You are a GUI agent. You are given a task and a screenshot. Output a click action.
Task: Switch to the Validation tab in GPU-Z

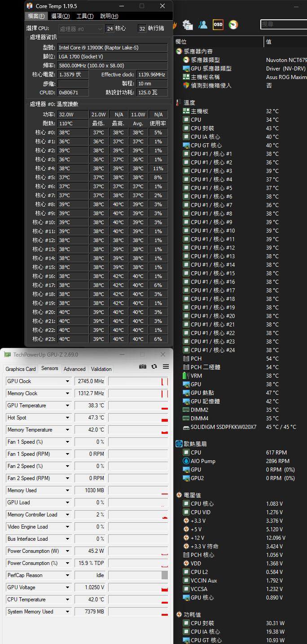coord(101,369)
